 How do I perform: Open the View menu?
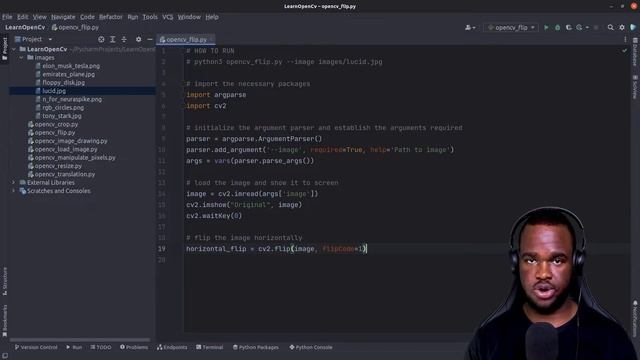click(x=40, y=17)
